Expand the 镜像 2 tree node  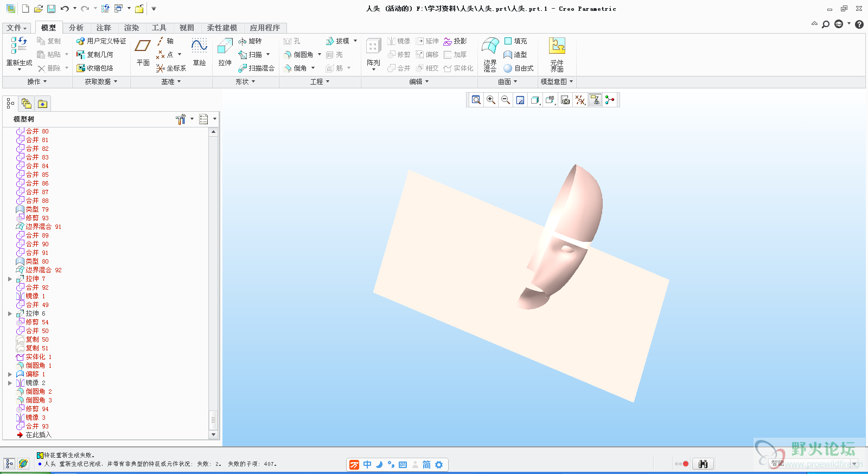(10, 383)
